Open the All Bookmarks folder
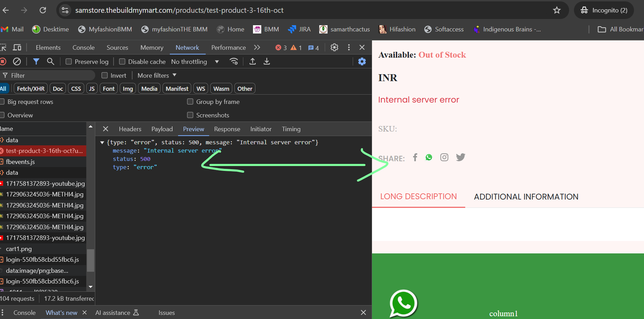The height and width of the screenshot is (319, 644). tap(621, 29)
